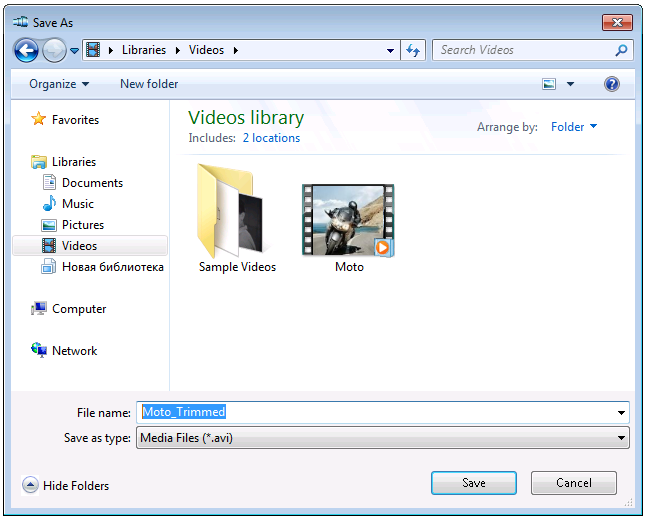Click New folder in the toolbar

[x=149, y=84]
